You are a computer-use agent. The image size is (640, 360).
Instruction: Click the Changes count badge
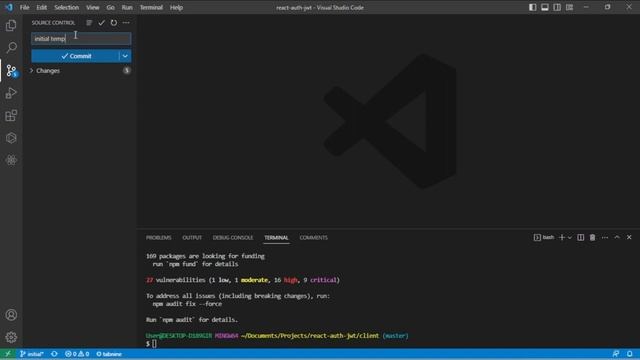tap(127, 71)
